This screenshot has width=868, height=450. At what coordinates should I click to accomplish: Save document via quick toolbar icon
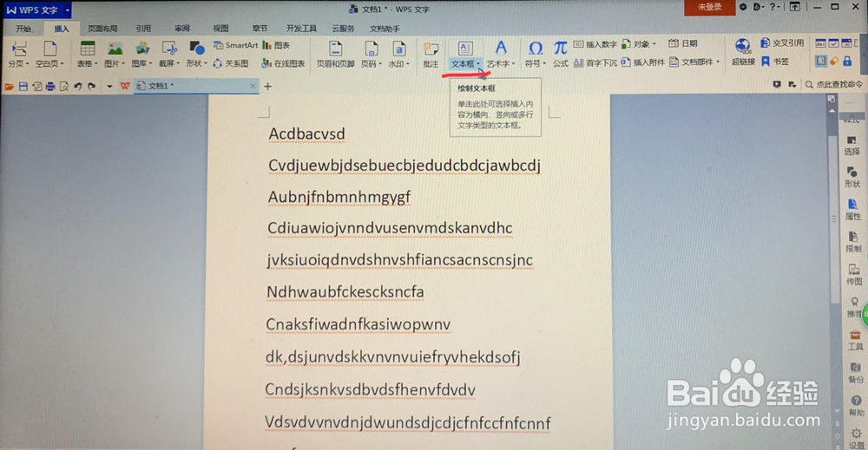[x=23, y=86]
